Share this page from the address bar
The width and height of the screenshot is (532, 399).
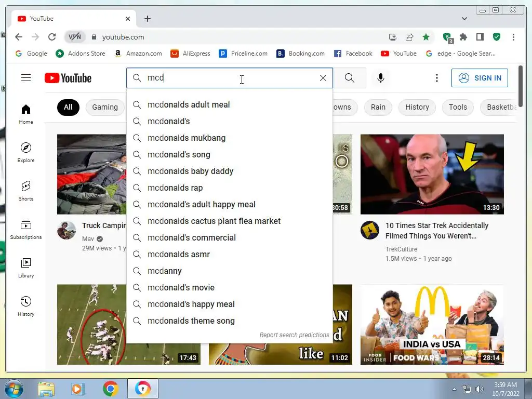pyautogui.click(x=409, y=37)
